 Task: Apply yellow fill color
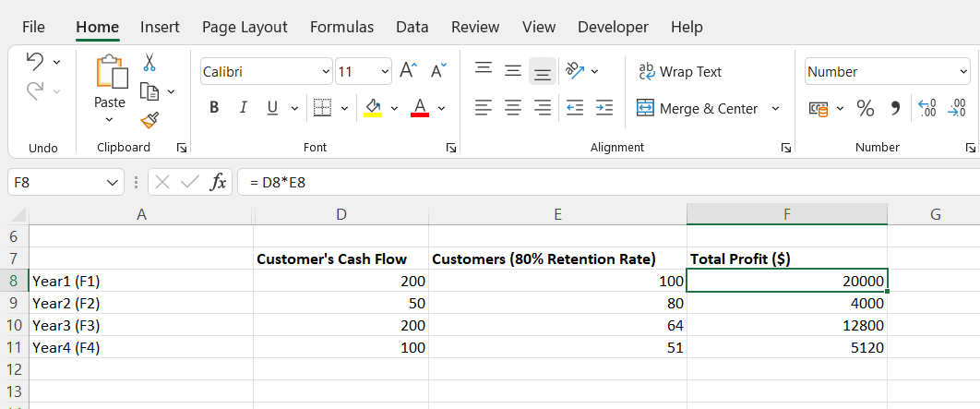(x=373, y=108)
